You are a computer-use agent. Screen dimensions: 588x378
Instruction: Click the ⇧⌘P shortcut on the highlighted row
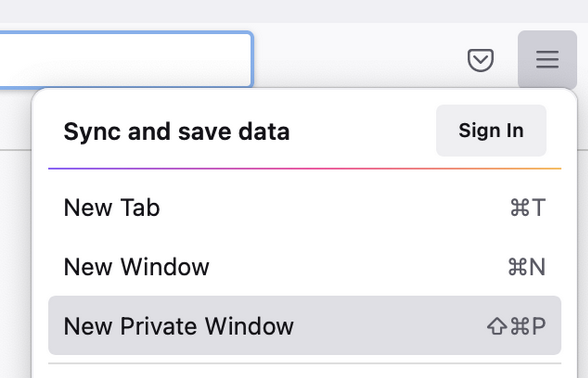pyautogui.click(x=516, y=326)
